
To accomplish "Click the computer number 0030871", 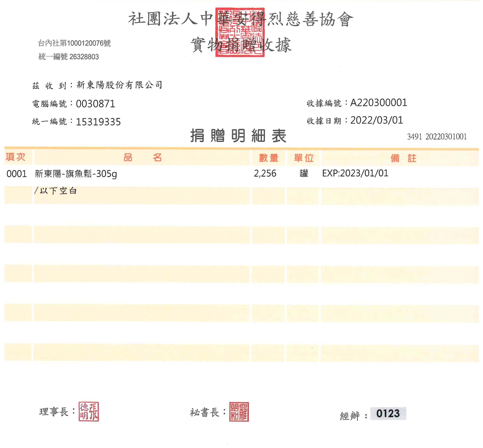I will [95, 104].
